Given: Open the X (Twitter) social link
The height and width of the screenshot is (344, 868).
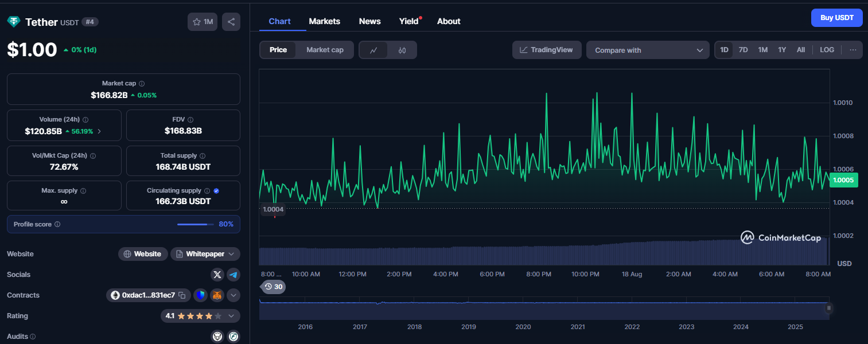Looking at the screenshot, I should (x=217, y=275).
